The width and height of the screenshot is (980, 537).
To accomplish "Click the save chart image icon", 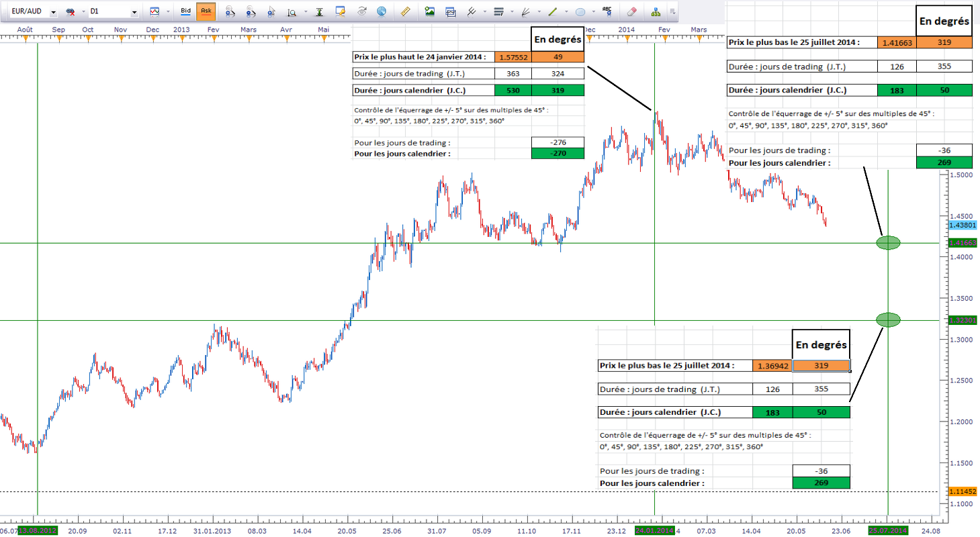I will pyautogui.click(x=430, y=11).
